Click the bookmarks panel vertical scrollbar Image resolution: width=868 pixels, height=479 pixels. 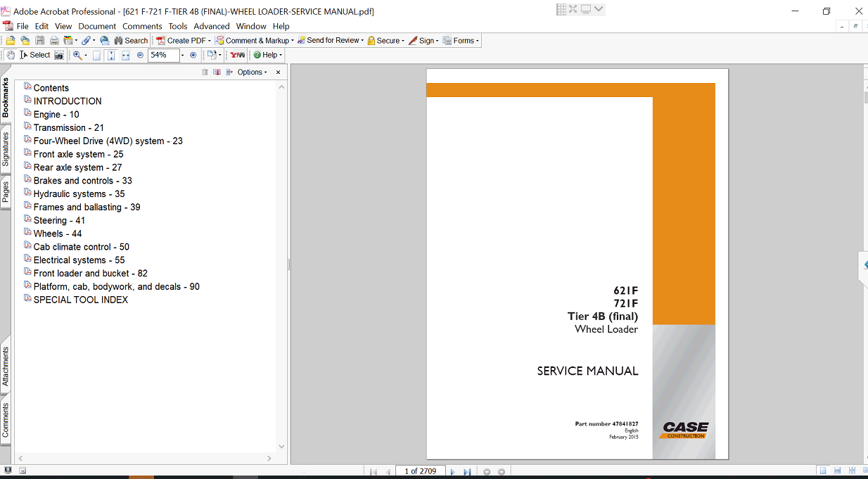click(281, 267)
